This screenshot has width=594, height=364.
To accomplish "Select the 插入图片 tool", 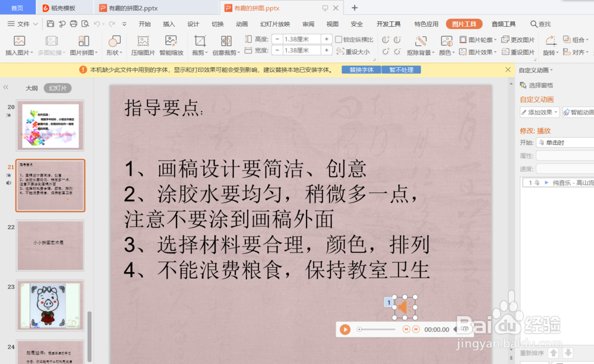I will 18,45.
